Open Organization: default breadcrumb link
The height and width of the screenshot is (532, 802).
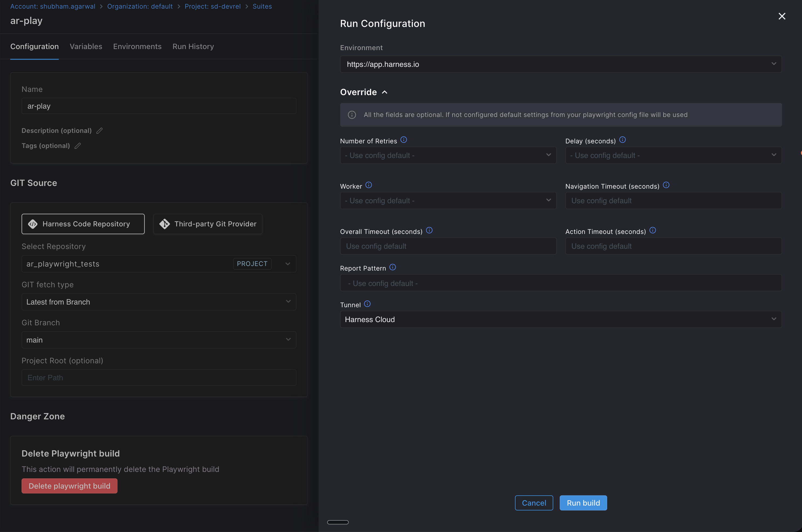click(140, 6)
